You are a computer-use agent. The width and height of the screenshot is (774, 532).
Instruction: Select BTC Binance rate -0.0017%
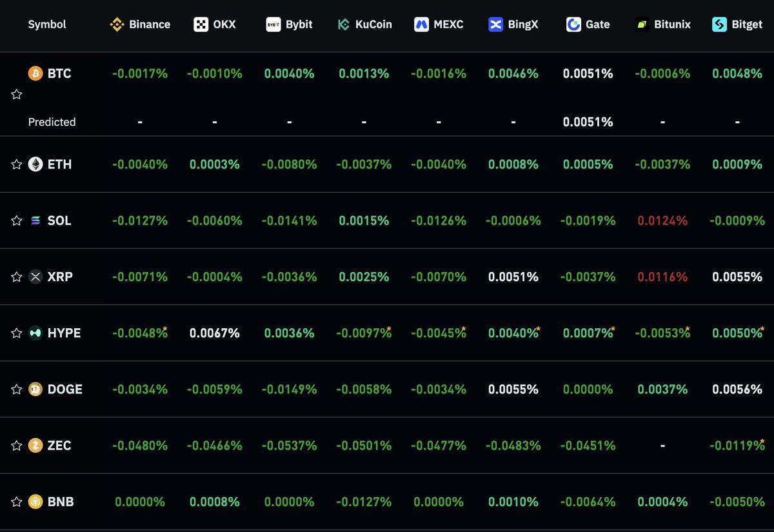140,74
